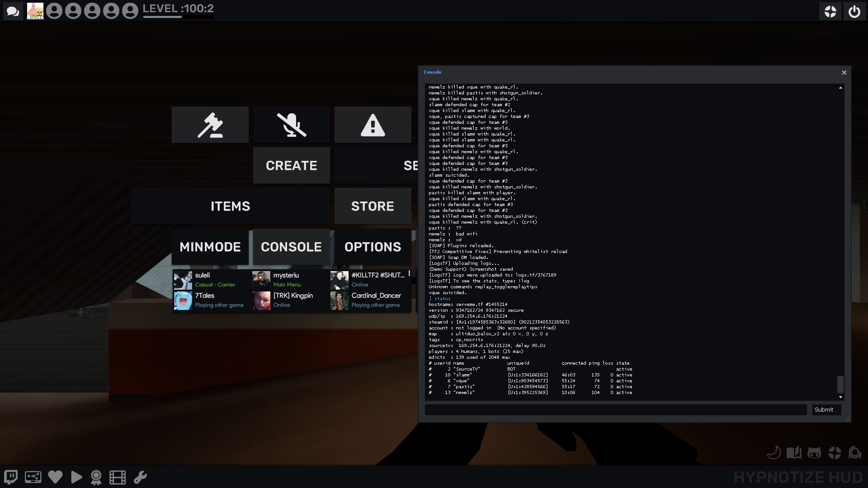Click the gavel vote icon button
Viewport: 868px width, 488px height.
[210, 125]
